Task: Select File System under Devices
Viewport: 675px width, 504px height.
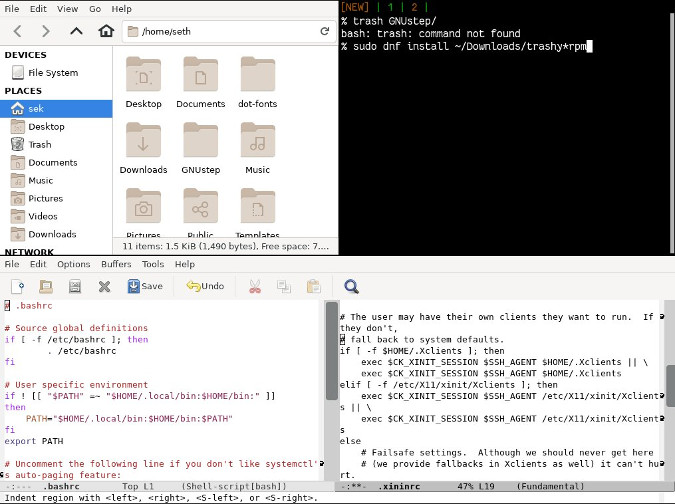Action: pos(52,72)
